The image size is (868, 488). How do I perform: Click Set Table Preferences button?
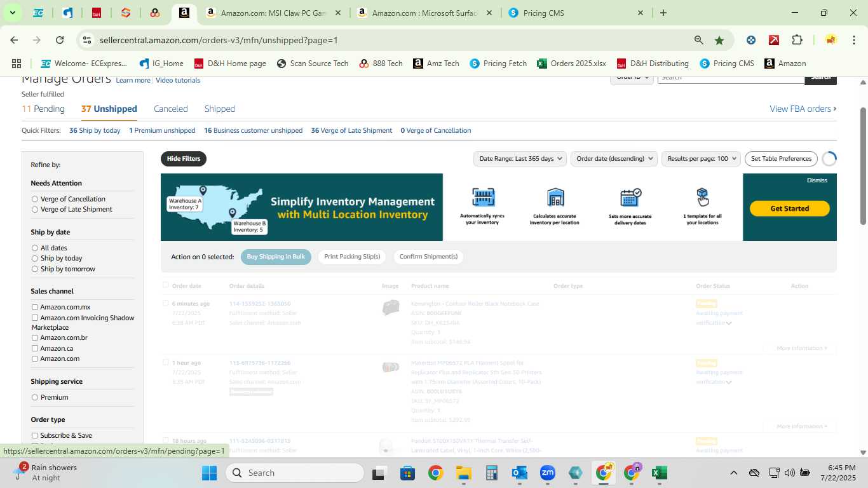tap(781, 159)
